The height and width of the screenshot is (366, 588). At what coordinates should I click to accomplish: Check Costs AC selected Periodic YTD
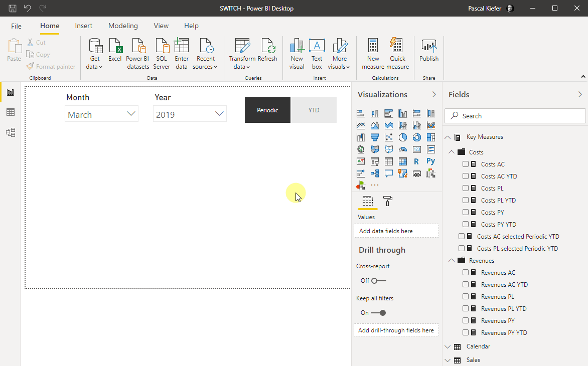pyautogui.click(x=462, y=236)
